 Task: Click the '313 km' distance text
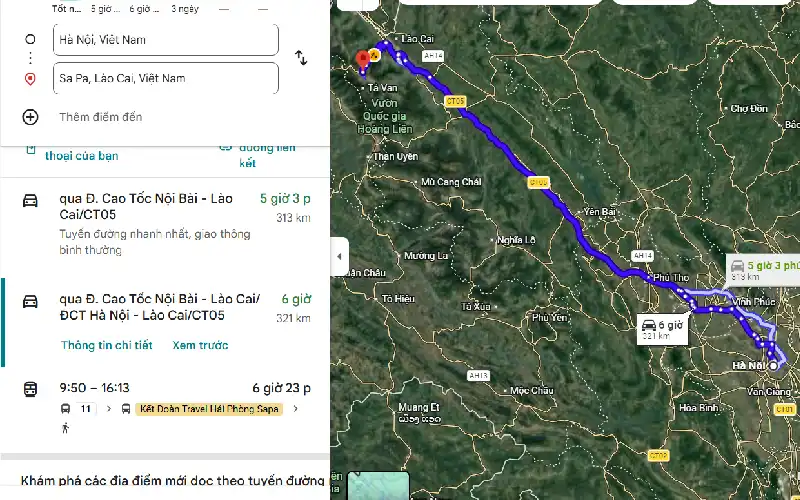coord(293,218)
